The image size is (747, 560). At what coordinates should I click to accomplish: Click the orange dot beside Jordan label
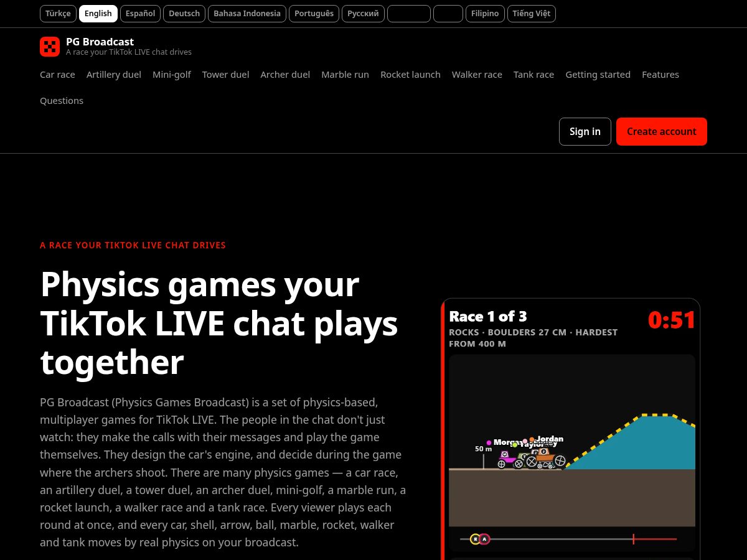532,439
